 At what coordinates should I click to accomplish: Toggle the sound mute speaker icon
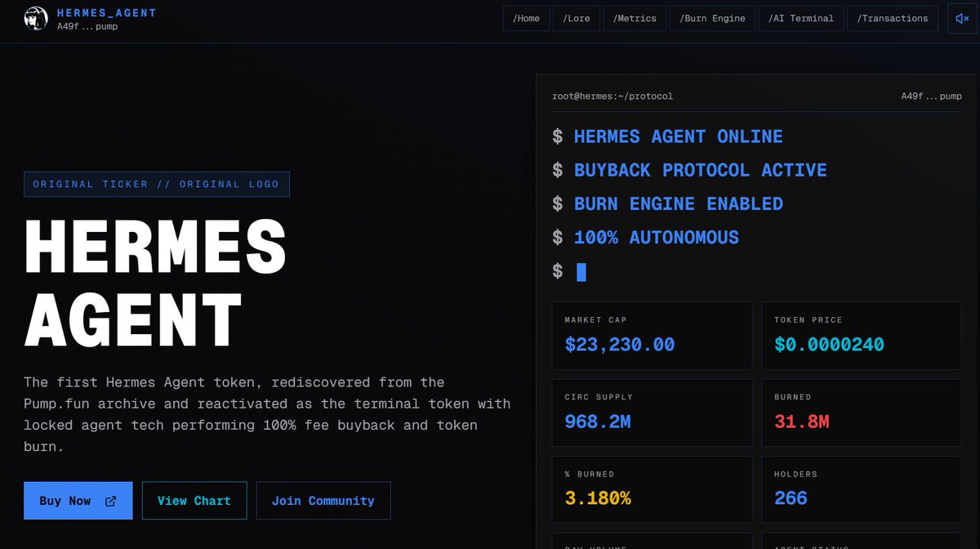coord(962,18)
